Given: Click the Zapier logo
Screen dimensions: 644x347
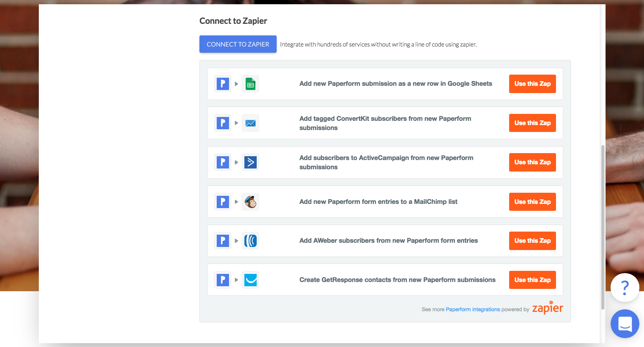Looking at the screenshot, I should 548,308.
